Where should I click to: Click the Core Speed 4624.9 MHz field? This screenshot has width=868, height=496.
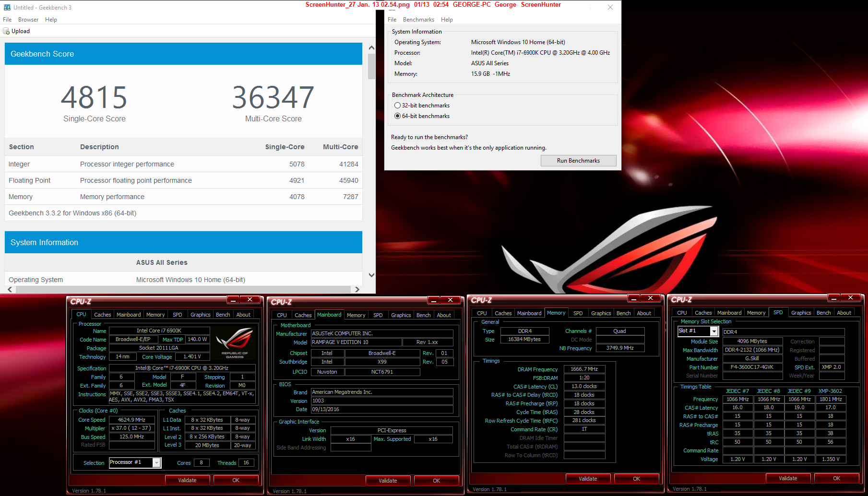coord(132,420)
